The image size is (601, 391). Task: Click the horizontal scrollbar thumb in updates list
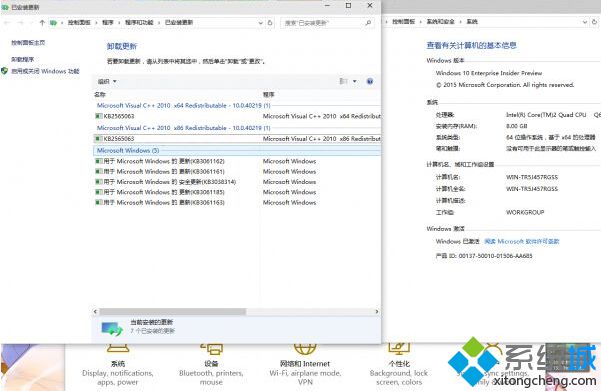(x=172, y=312)
